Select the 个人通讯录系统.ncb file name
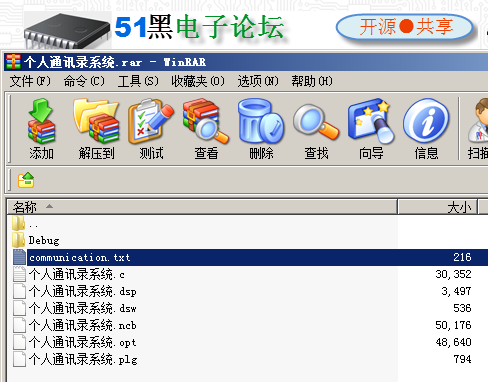Viewport: 488px width, 382px height. [82, 325]
